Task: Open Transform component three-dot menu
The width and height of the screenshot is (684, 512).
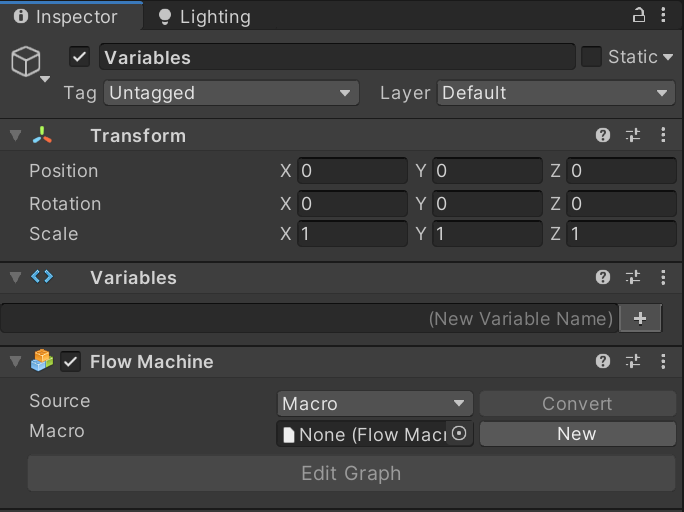Action: click(663, 135)
